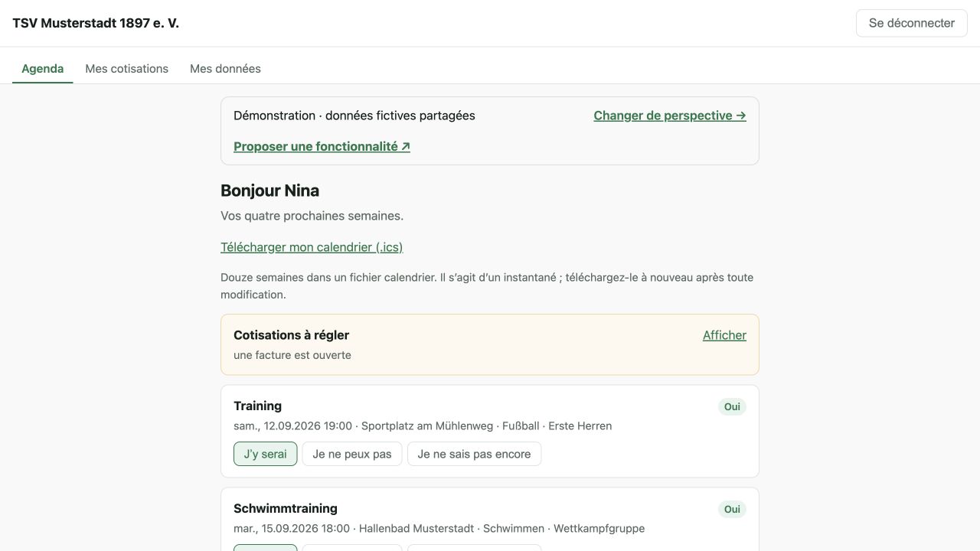Screen dimensions: 980x551
Task: Click the Oui badge on the Training card
Action: coord(732,407)
